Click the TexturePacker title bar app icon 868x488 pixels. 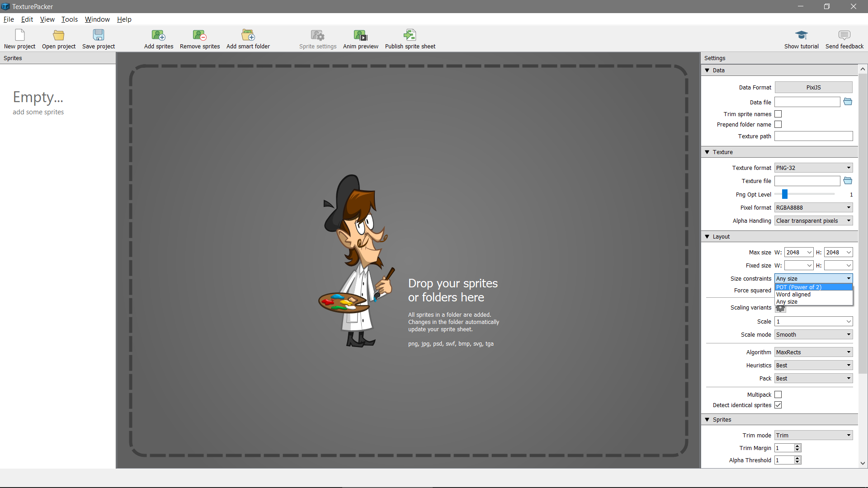tap(5, 6)
